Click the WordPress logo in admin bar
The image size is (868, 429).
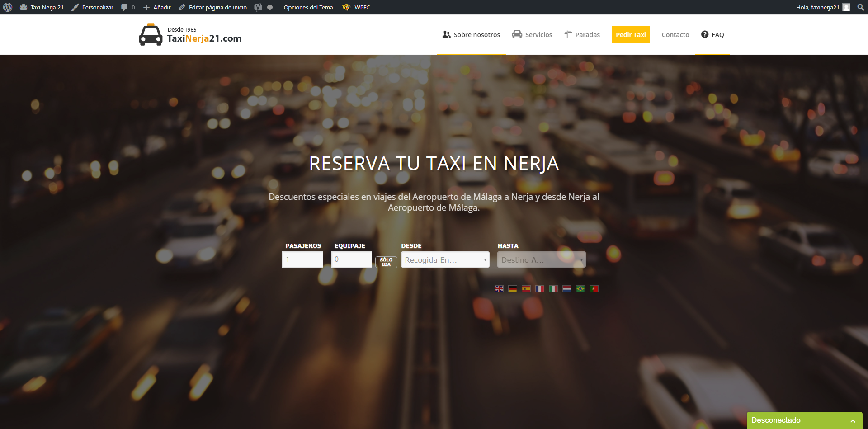coord(7,7)
